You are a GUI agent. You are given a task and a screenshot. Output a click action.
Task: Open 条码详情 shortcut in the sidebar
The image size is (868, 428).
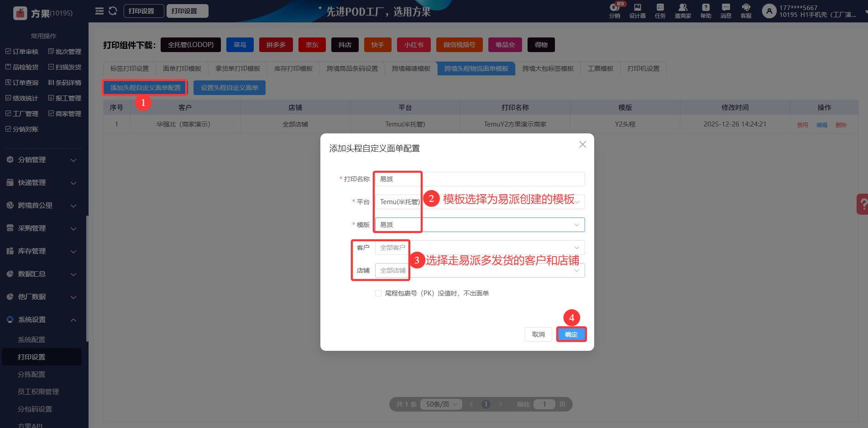(65, 83)
